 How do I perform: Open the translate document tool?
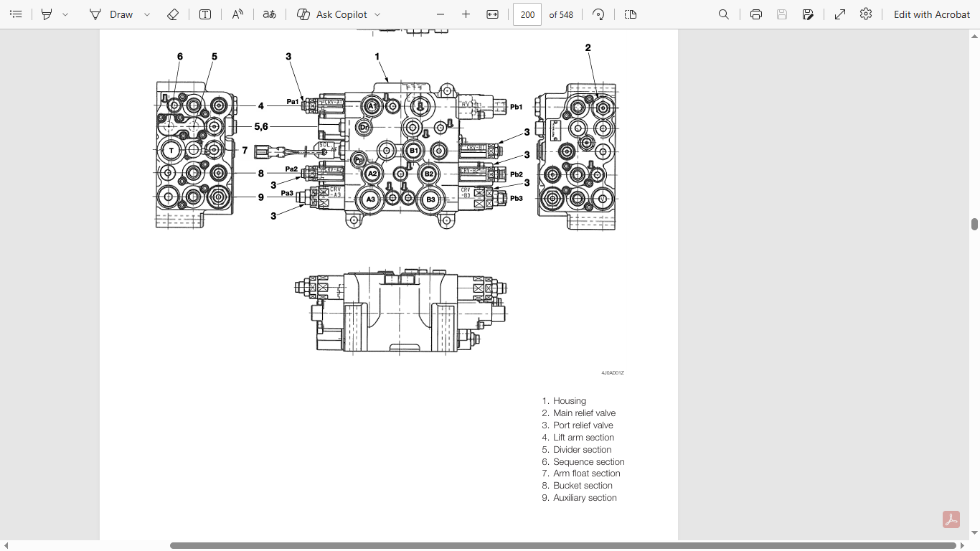pyautogui.click(x=270, y=14)
